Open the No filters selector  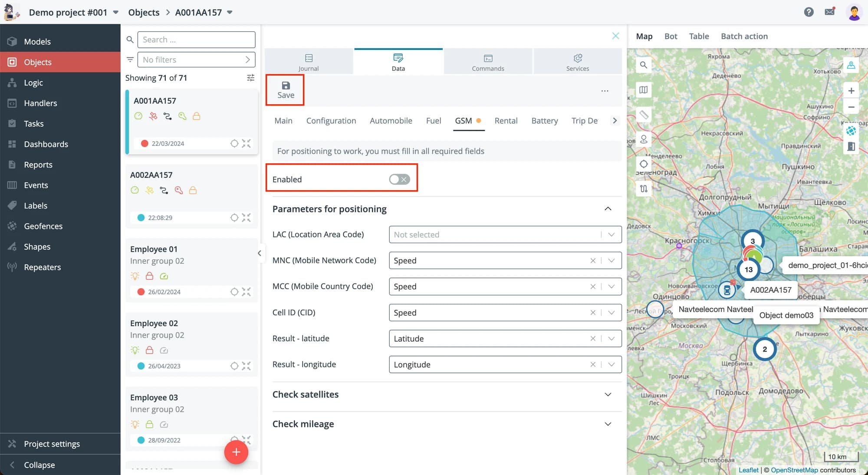(x=196, y=59)
